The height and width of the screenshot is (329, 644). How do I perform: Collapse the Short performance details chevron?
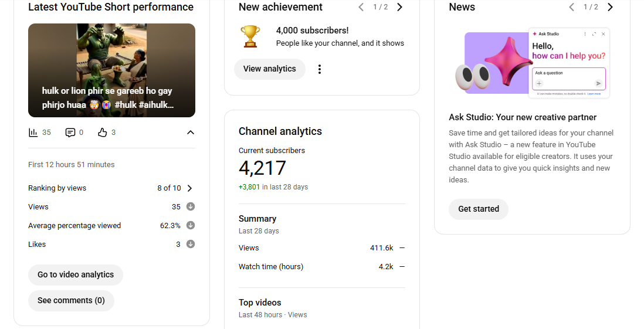coord(190,133)
